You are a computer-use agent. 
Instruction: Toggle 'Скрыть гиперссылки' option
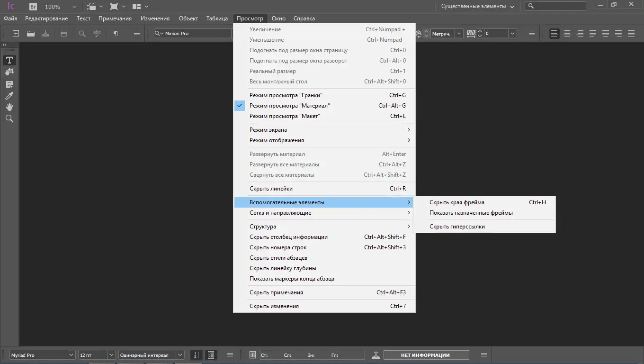(457, 226)
